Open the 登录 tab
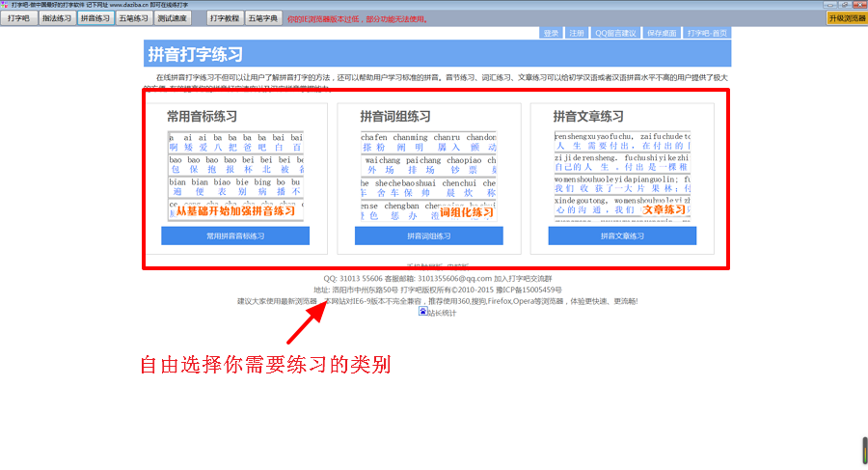This screenshot has height=470, width=868. [551, 33]
